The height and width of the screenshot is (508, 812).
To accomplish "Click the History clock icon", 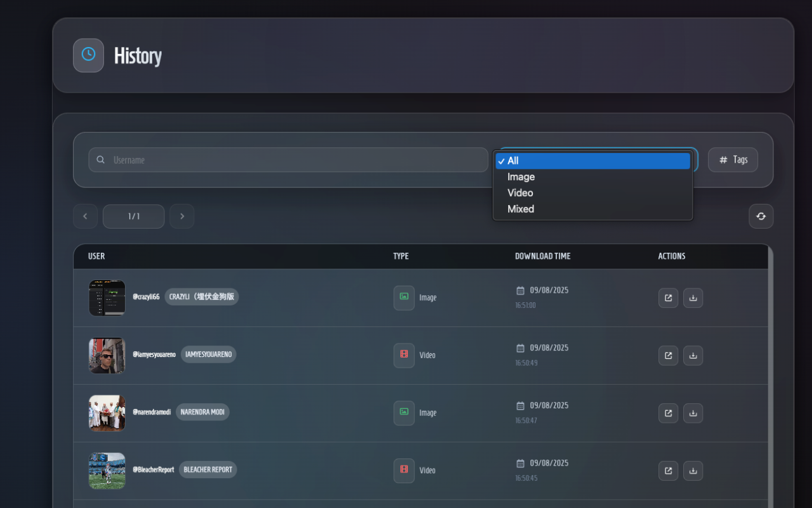I will pyautogui.click(x=88, y=55).
